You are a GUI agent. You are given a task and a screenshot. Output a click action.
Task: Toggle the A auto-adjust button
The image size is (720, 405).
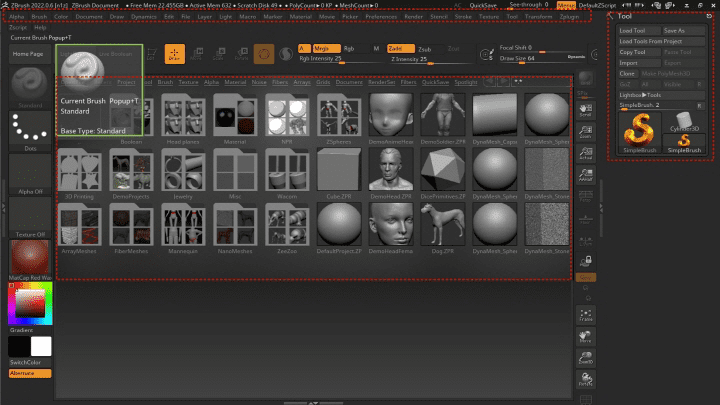304,48
